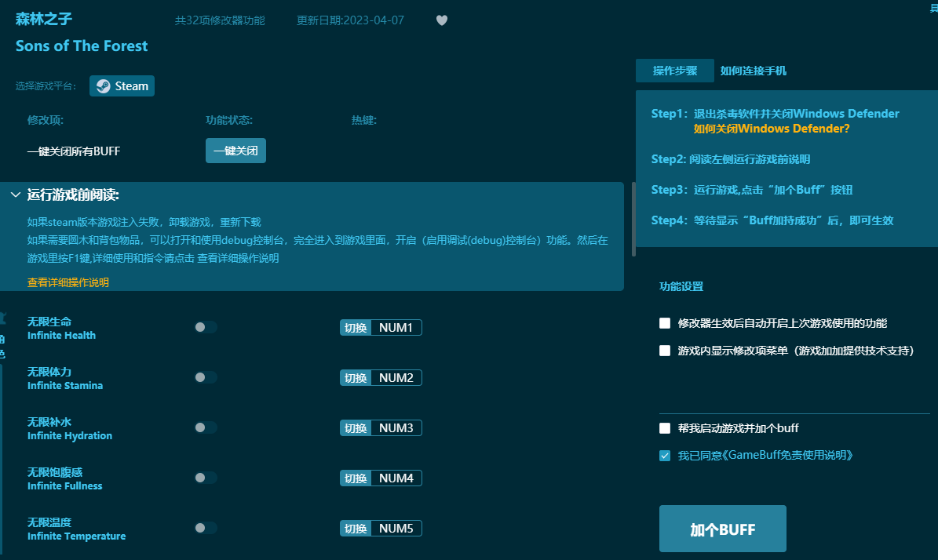
Task: Switch to the 如何连接手机 tab
Action: coord(754,71)
